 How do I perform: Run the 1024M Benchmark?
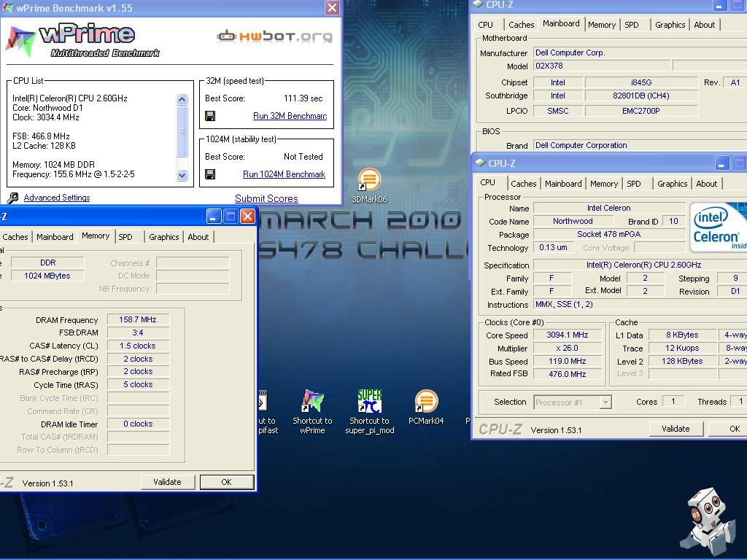[284, 174]
